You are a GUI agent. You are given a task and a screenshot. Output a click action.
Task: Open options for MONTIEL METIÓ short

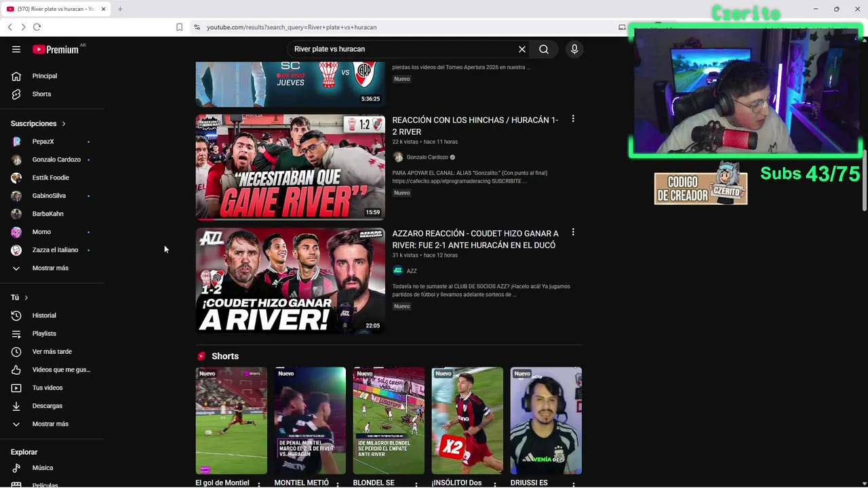[338, 484]
